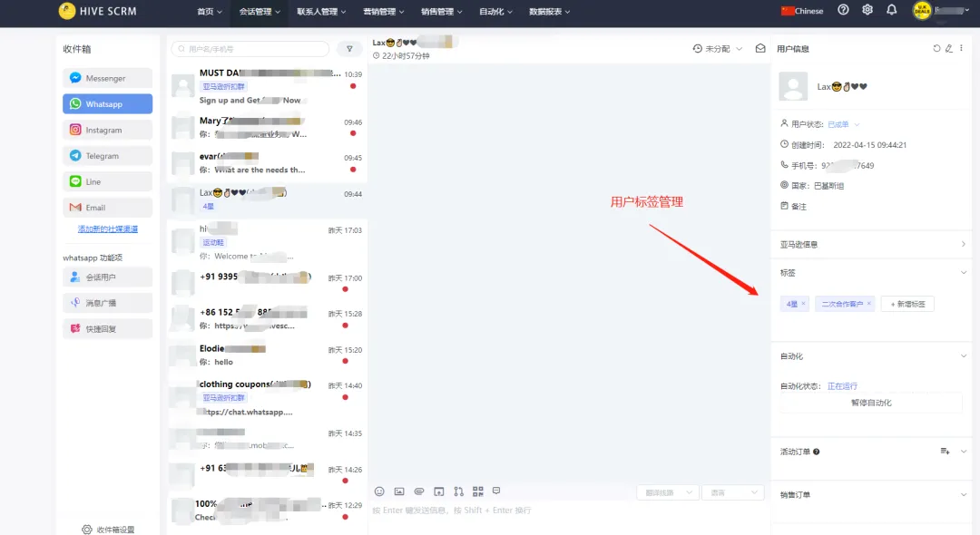The height and width of the screenshot is (535, 980).
Task: Click the flow branch icon in chat toolbar
Action: tap(459, 491)
